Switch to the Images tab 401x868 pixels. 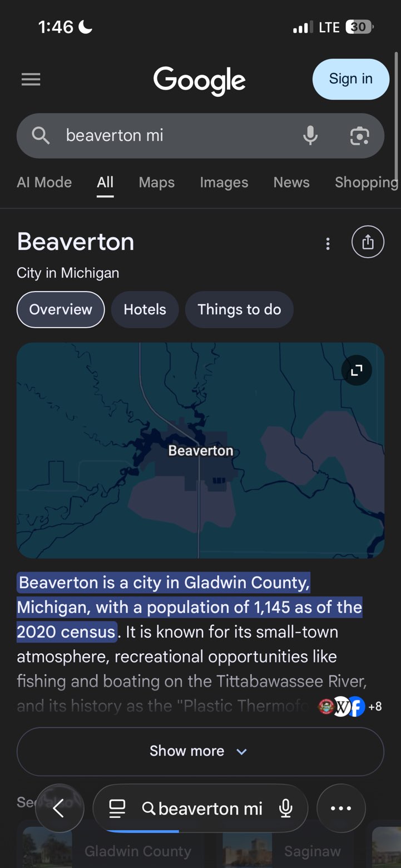click(224, 183)
